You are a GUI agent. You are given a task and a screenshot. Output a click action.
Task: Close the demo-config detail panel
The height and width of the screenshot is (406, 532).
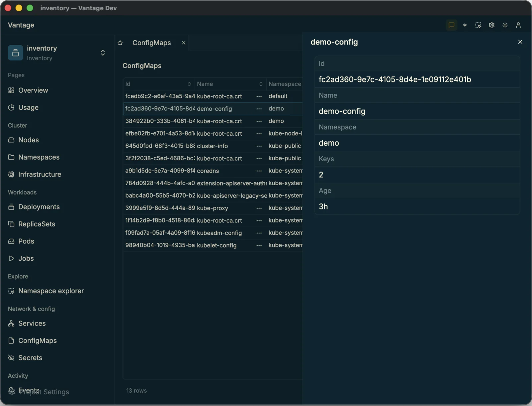(520, 42)
